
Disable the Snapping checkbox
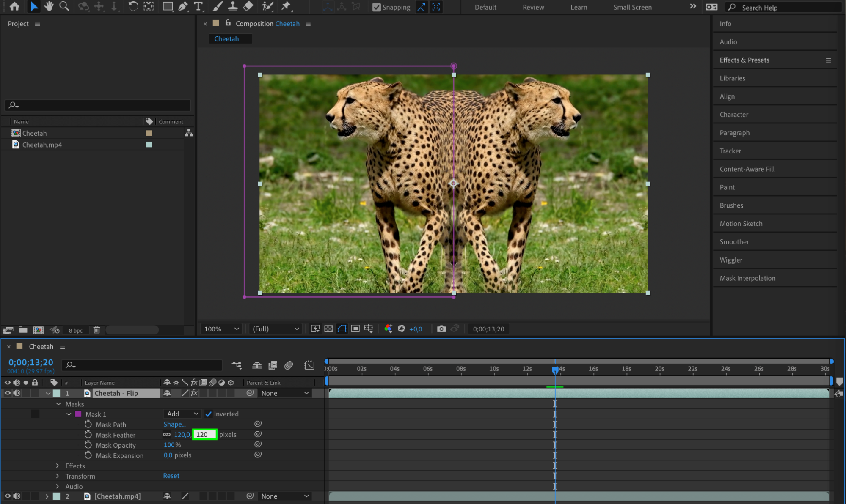pos(376,7)
